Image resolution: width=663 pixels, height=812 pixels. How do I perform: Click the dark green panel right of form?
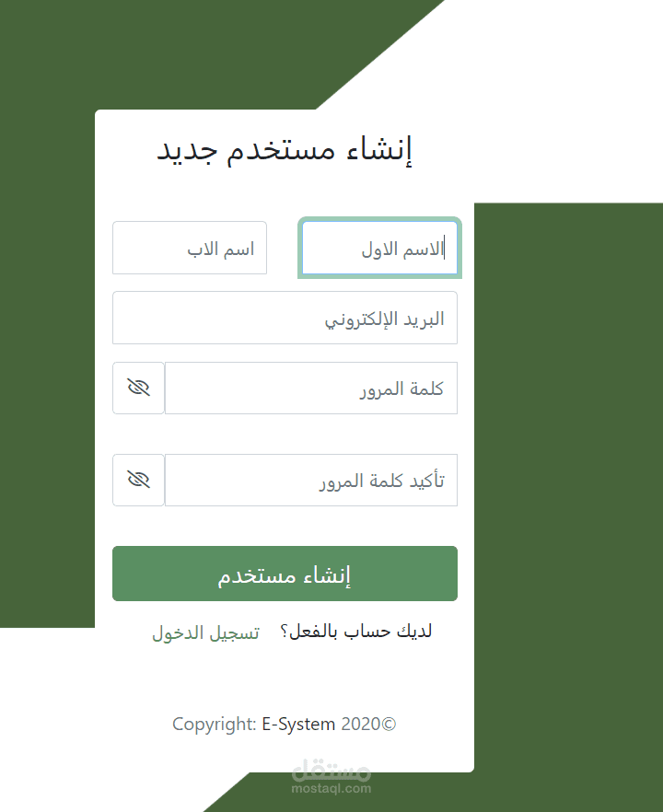click(566, 460)
